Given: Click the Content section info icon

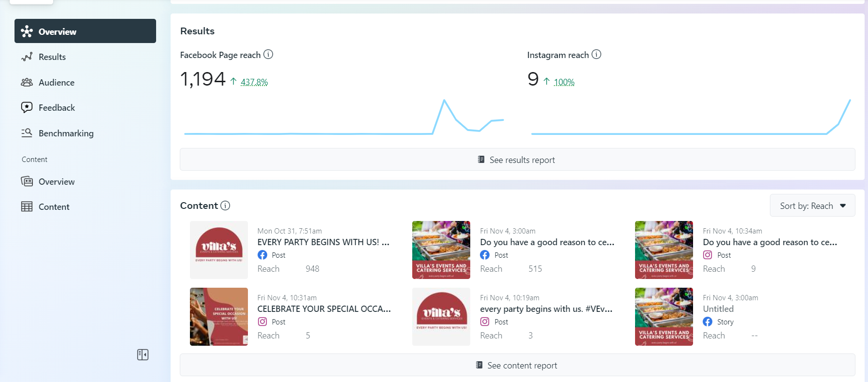Looking at the screenshot, I should pyautogui.click(x=225, y=206).
